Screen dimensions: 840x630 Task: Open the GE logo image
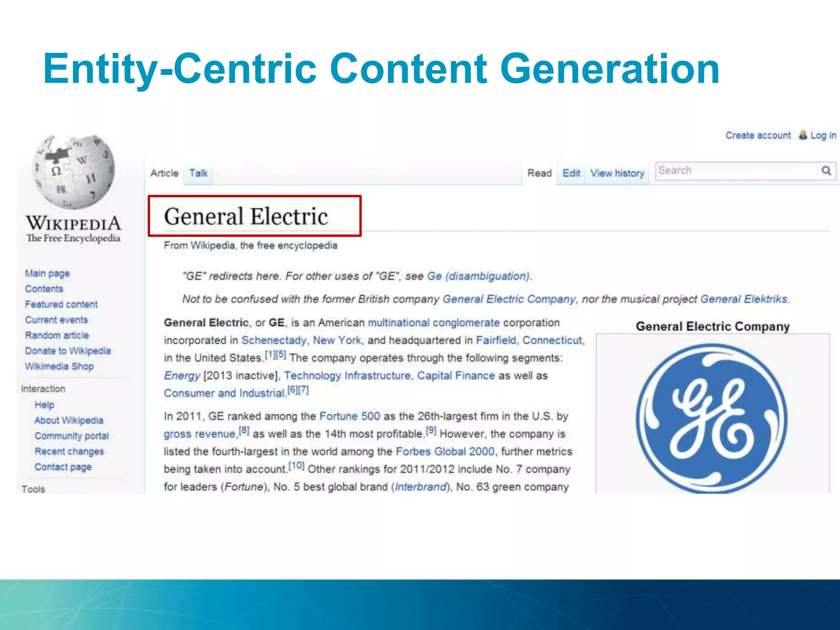coord(712,418)
